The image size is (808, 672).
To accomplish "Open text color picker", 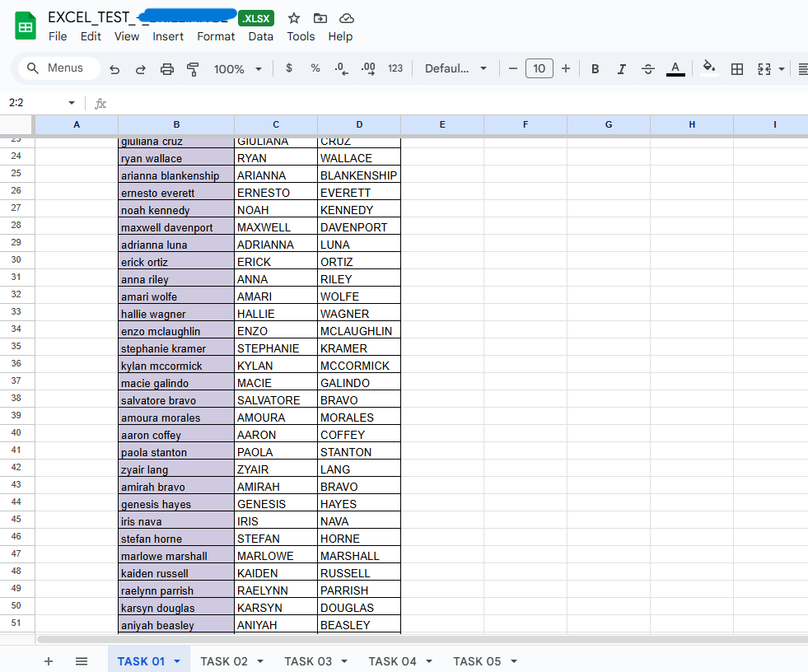I will (675, 68).
